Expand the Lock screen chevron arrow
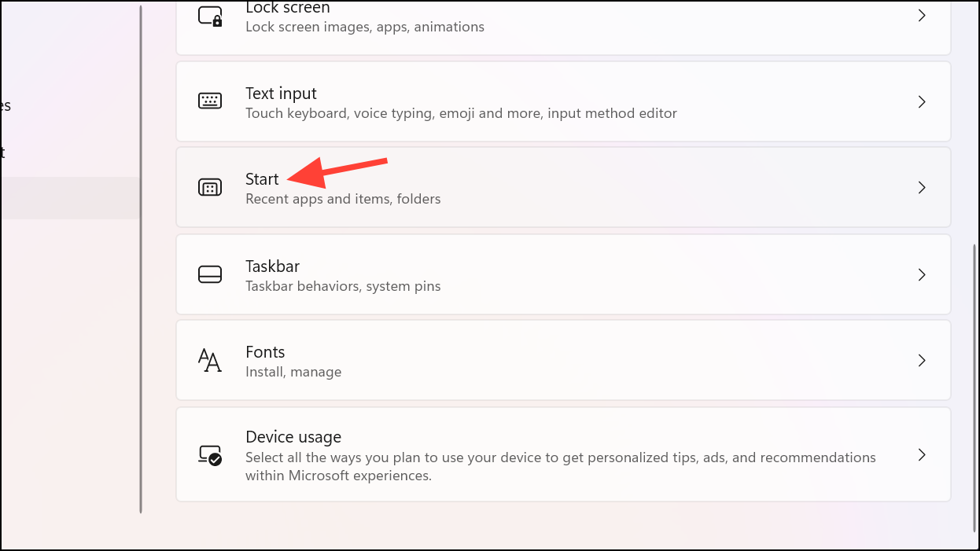This screenshot has height=551, width=980. tap(923, 16)
